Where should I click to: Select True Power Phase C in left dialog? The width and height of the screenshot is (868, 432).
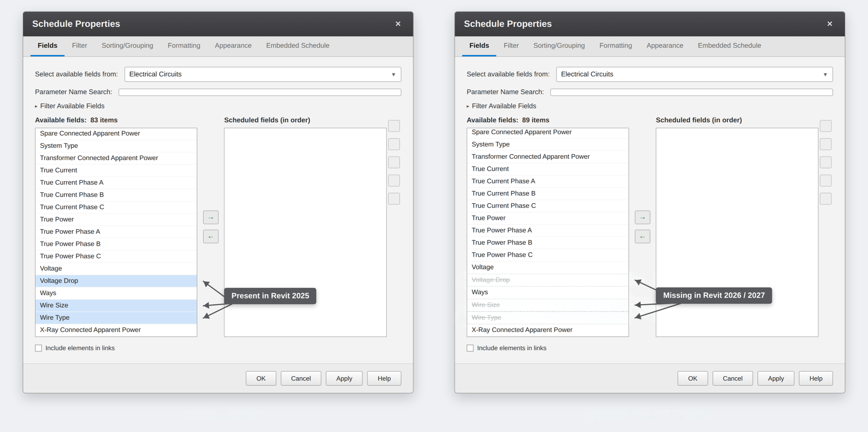[116, 256]
